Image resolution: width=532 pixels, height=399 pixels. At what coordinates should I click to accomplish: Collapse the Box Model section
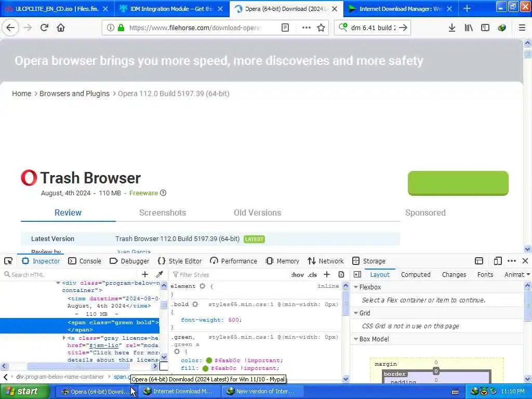click(356, 339)
